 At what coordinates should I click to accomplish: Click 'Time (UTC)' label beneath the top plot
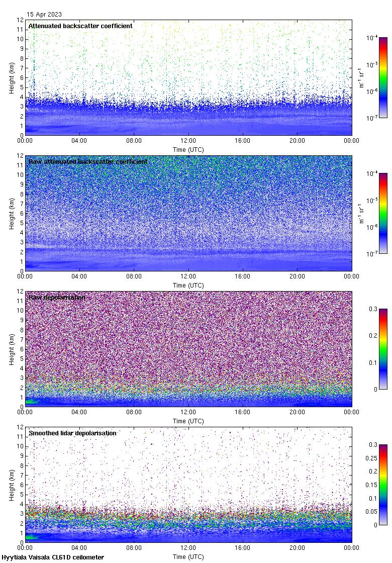pyautogui.click(x=188, y=149)
